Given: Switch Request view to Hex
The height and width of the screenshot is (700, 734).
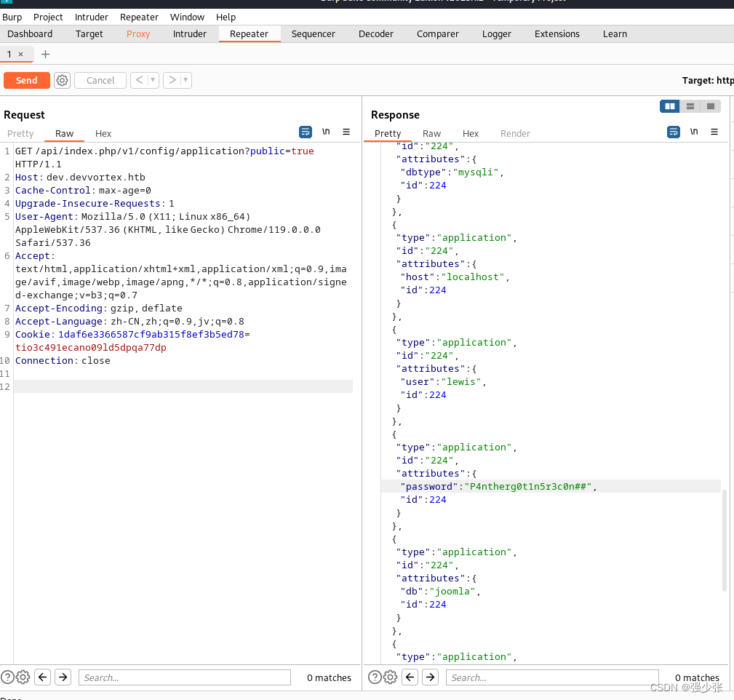Looking at the screenshot, I should 103,133.
